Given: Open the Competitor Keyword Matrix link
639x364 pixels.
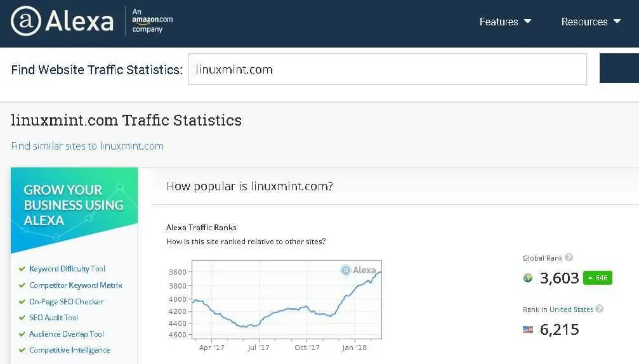Looking at the screenshot, I should click(x=76, y=285).
